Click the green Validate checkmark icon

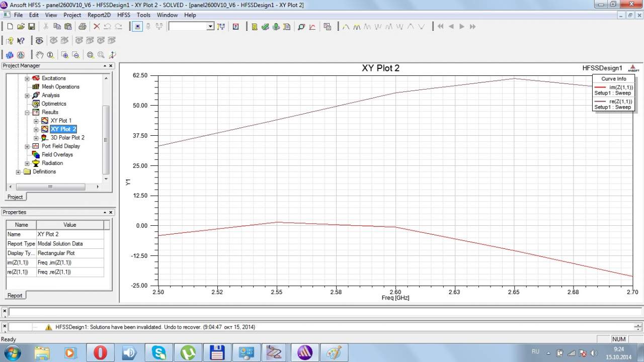(x=265, y=27)
